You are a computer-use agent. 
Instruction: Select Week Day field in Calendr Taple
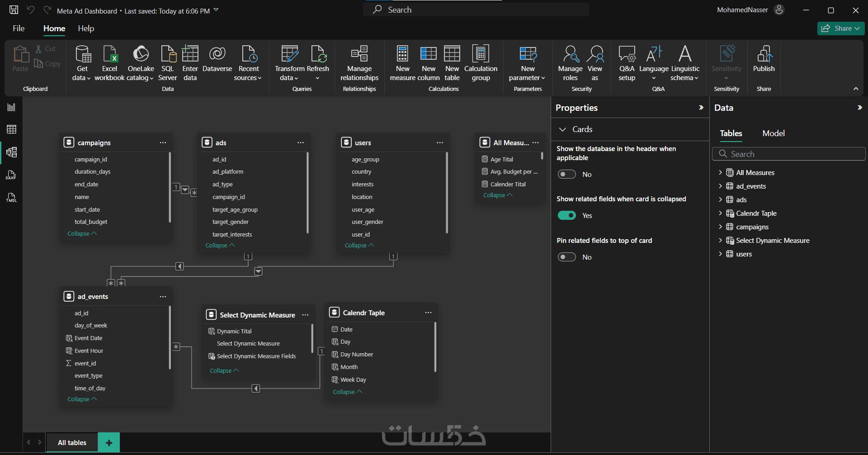353,380
